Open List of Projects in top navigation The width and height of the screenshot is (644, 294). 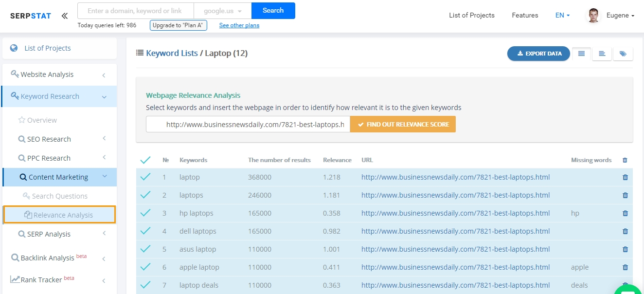472,16
